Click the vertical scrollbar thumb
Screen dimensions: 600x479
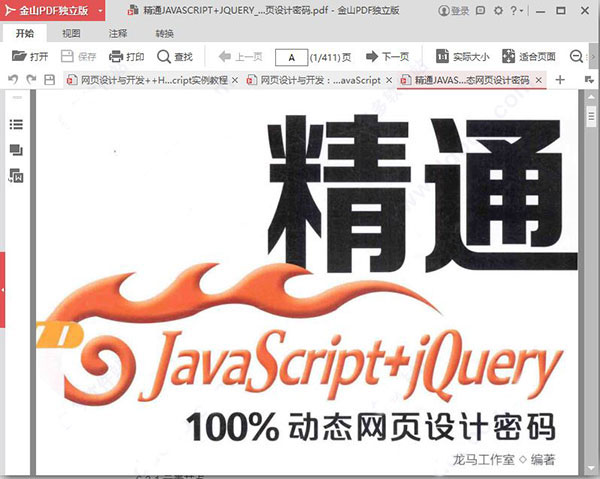(x=592, y=116)
